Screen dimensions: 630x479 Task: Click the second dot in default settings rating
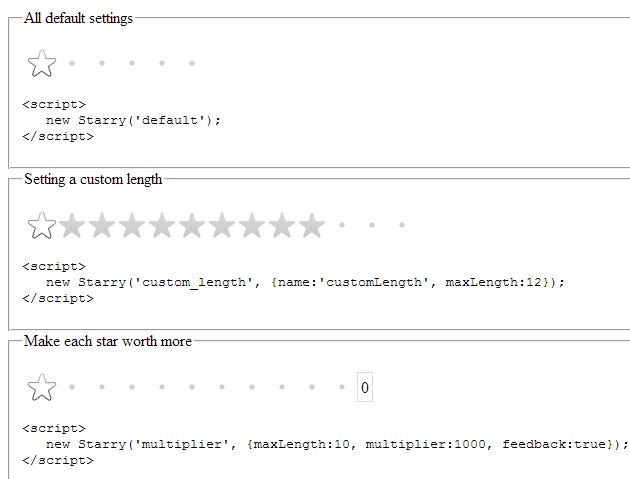point(101,63)
